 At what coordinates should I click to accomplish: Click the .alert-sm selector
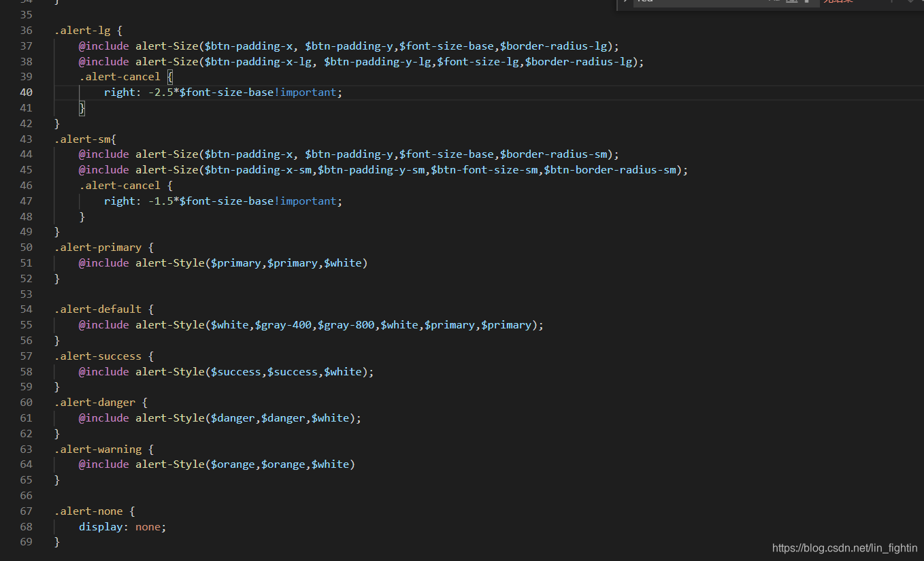click(x=82, y=139)
